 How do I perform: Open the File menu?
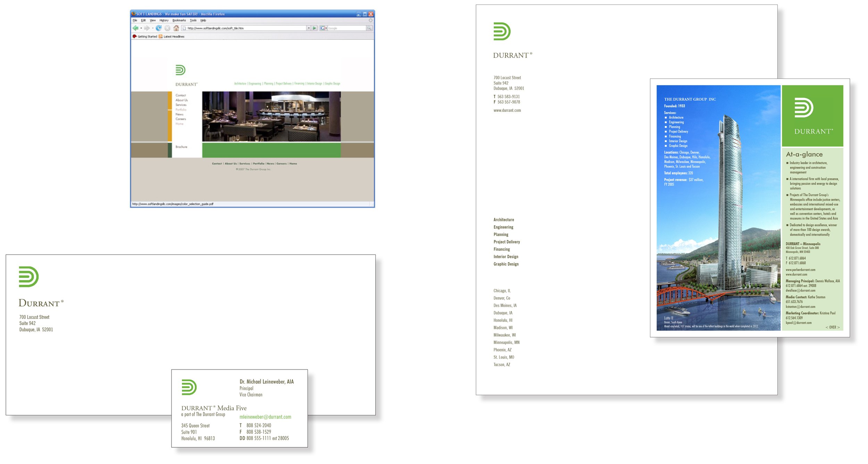coord(135,20)
